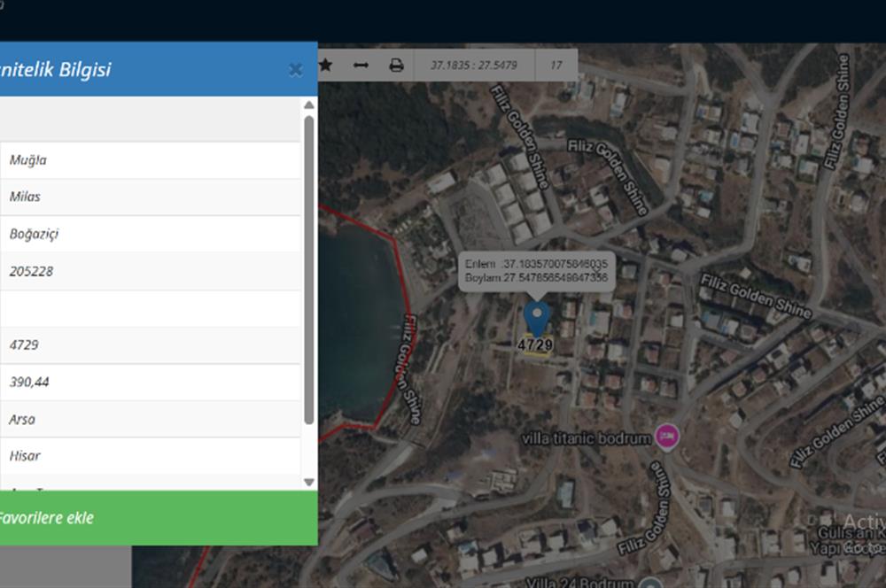This screenshot has height=588, width=886.
Task: Select the Hisar row
Action: click(x=150, y=456)
